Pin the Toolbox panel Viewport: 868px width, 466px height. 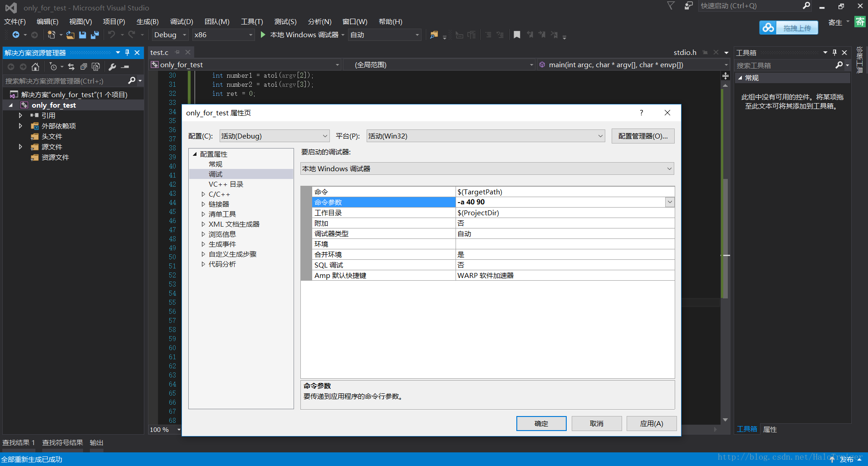click(x=834, y=53)
